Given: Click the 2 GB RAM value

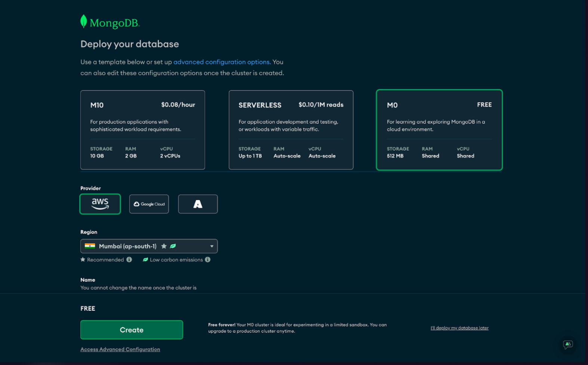Looking at the screenshot, I should coord(131,156).
